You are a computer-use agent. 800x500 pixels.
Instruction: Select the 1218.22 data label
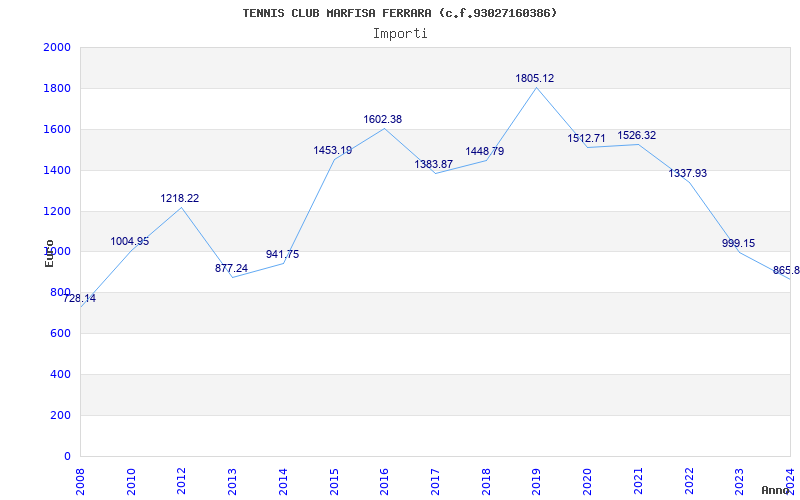click(180, 198)
